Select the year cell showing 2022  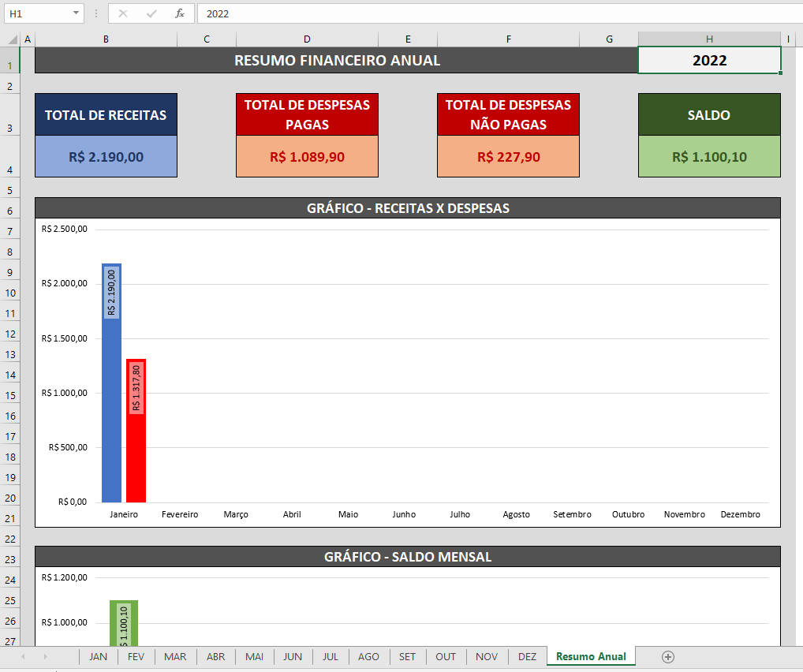[x=709, y=60]
